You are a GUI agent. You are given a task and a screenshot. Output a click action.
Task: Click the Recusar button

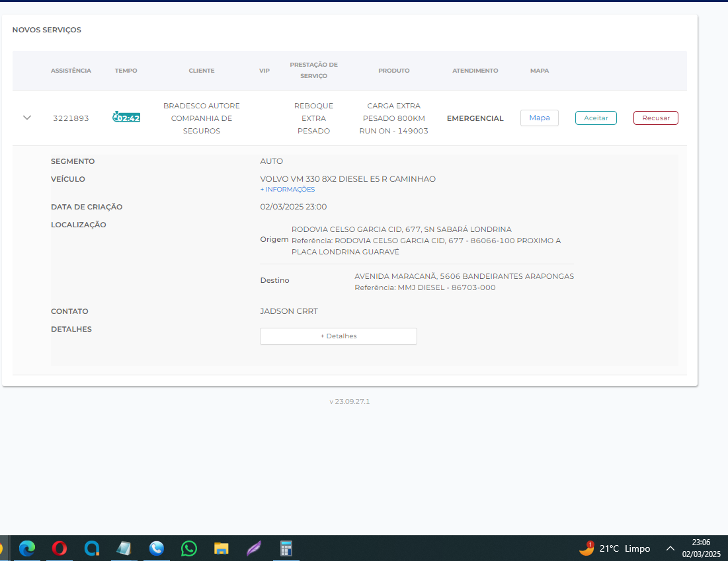[655, 118]
